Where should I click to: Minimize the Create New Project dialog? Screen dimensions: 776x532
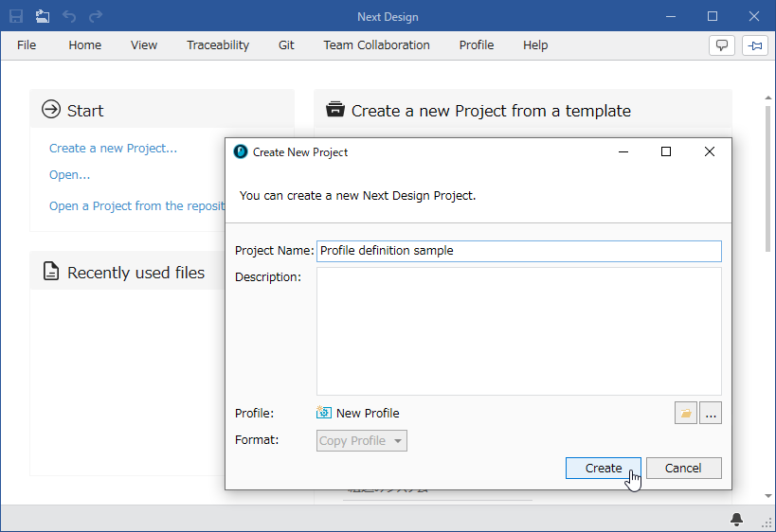pyautogui.click(x=623, y=151)
